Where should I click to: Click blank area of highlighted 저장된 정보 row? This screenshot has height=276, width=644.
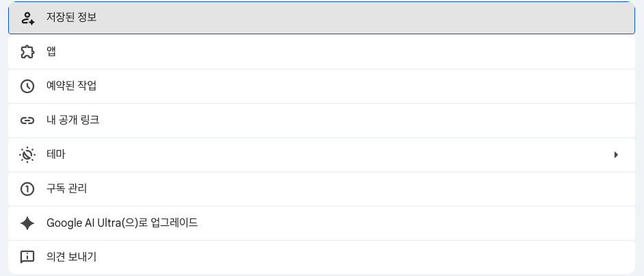click(x=376, y=18)
